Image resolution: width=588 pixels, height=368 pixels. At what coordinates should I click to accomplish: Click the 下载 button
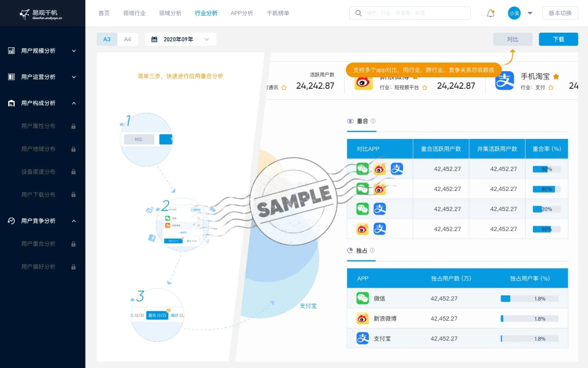click(559, 39)
